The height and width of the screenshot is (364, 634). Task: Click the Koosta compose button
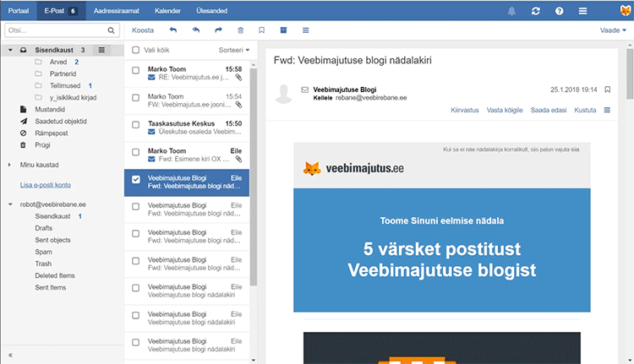[144, 30]
